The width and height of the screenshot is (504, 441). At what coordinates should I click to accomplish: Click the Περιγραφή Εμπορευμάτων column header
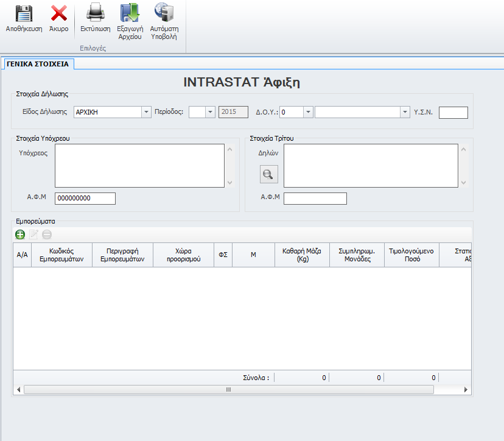(x=122, y=255)
